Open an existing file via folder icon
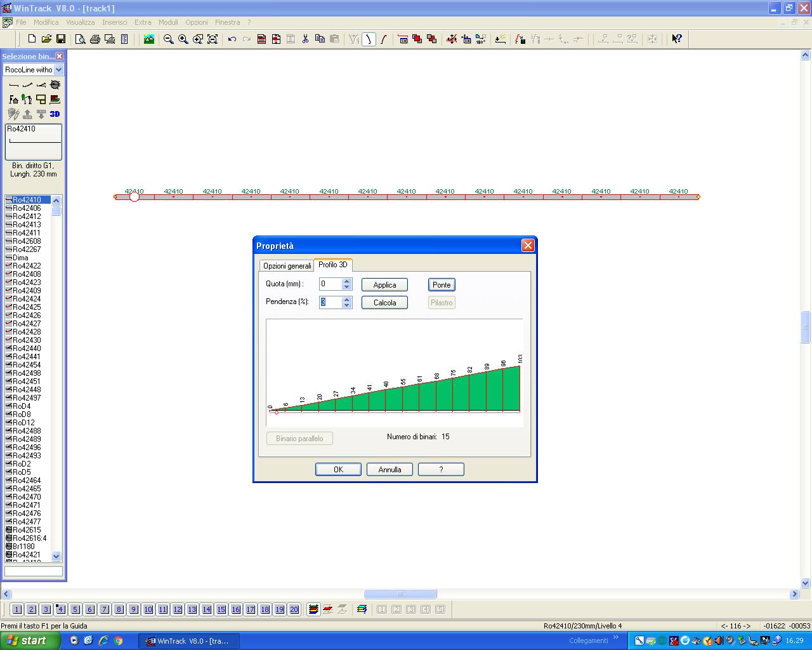Viewport: 812px width, 650px height. (46, 39)
